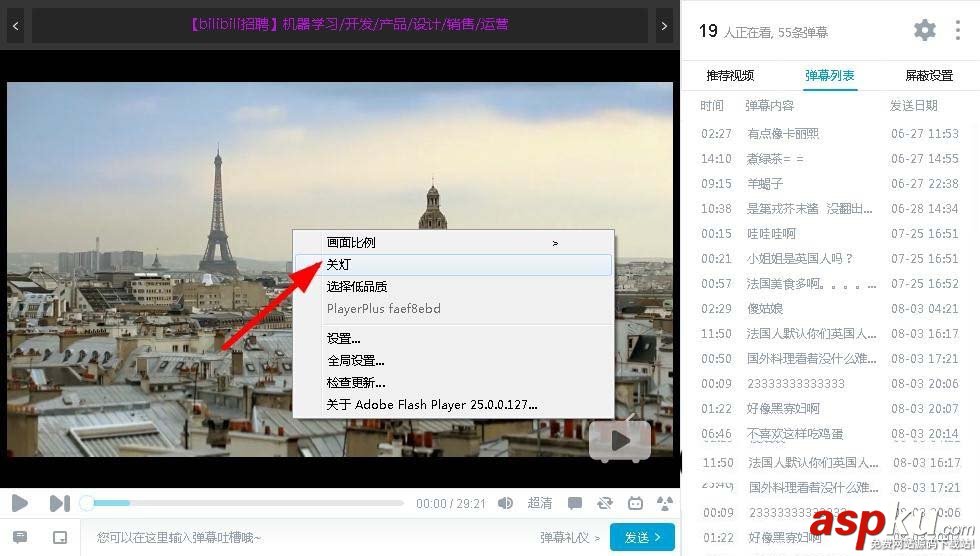
Task: Click the large TV play overlay on video
Action: (x=620, y=440)
